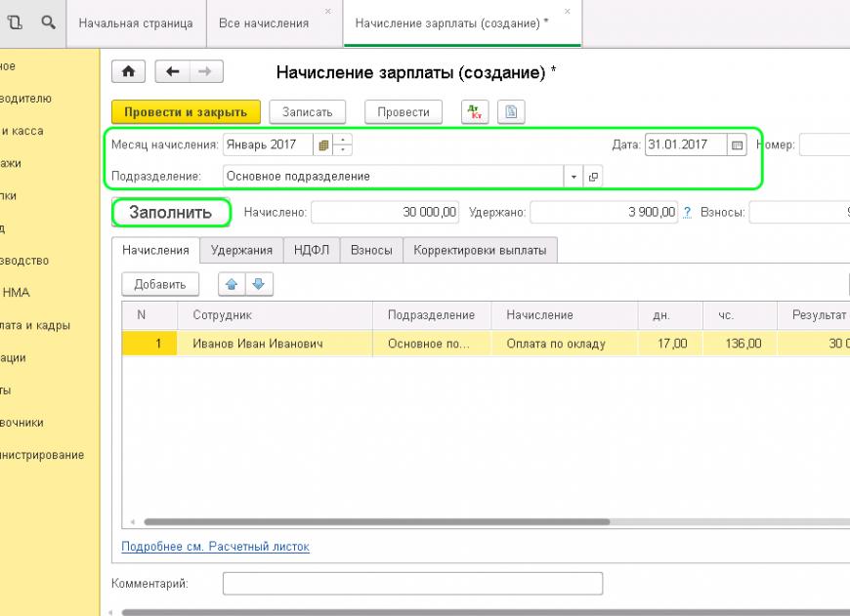This screenshot has height=616, width=850.
Task: Click the bottom form horizontal scrollbar
Action: pos(486,613)
